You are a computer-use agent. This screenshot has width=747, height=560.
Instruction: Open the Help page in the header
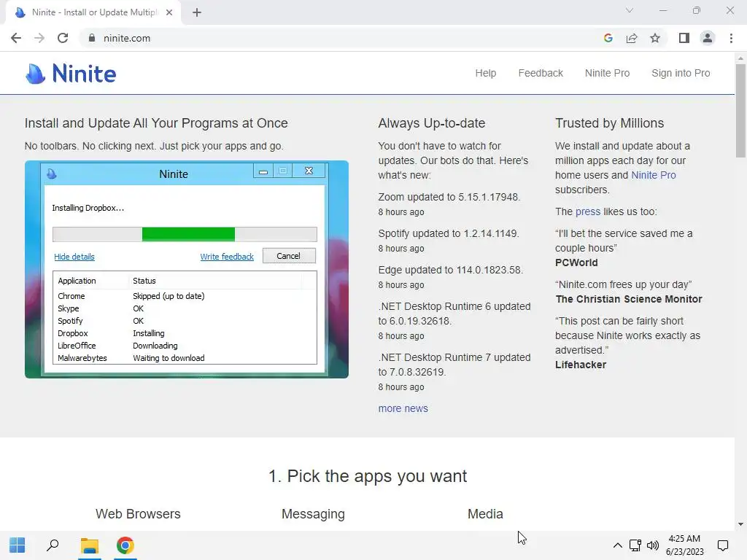coord(485,73)
